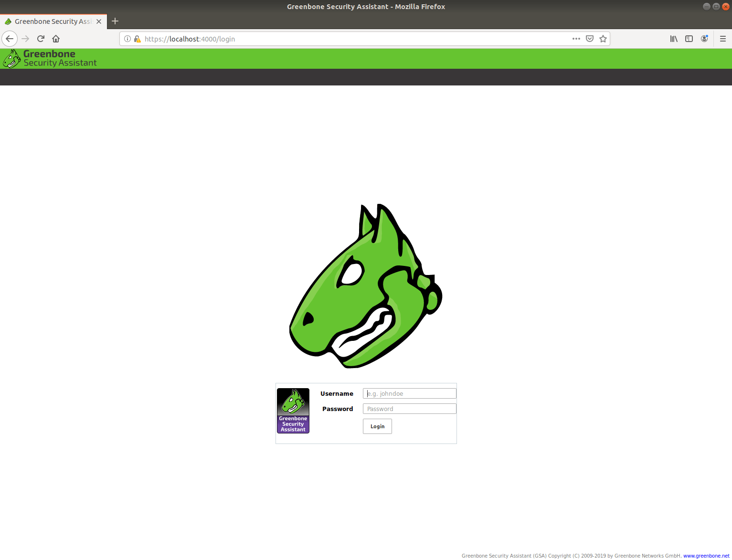Open the Firefox Library icon
Image resolution: width=732 pixels, height=560 pixels.
[673, 39]
